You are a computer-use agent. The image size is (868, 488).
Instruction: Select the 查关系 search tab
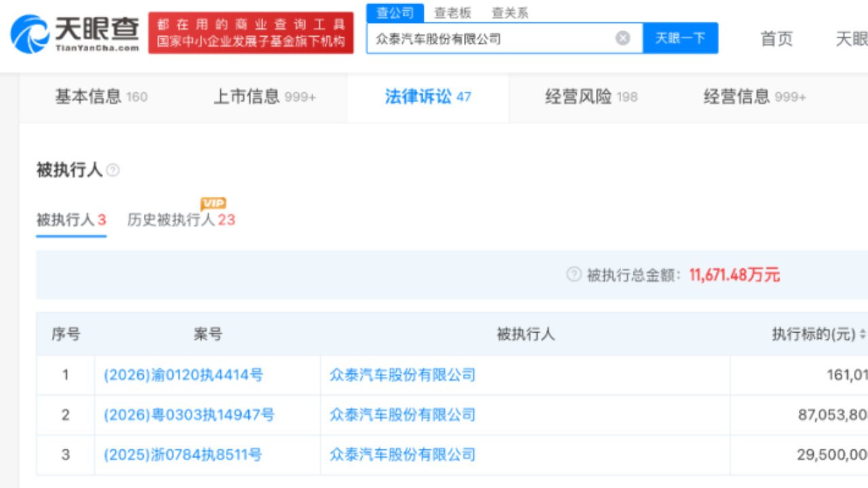pyautogui.click(x=510, y=13)
